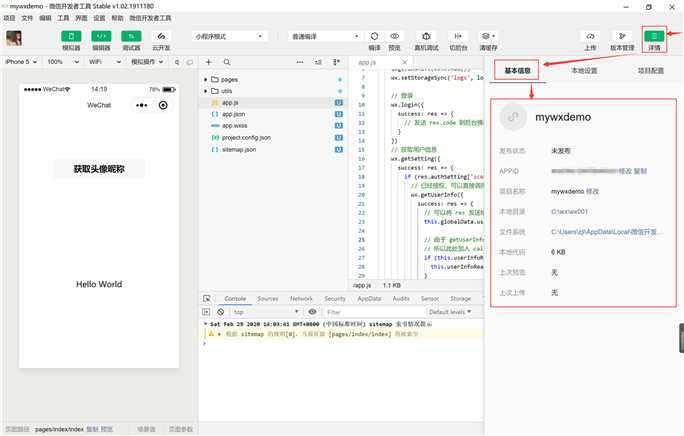Switch to the Network tab
Viewport: 684px width, 436px height.
click(x=301, y=299)
